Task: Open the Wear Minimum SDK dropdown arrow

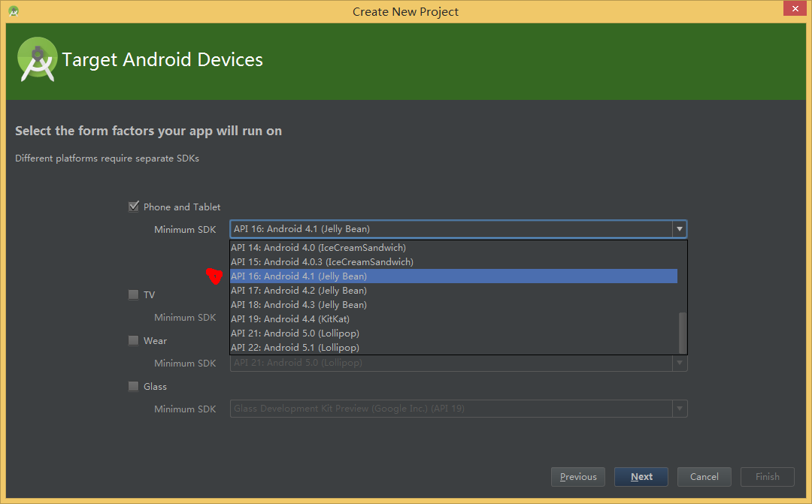Action: [680, 363]
